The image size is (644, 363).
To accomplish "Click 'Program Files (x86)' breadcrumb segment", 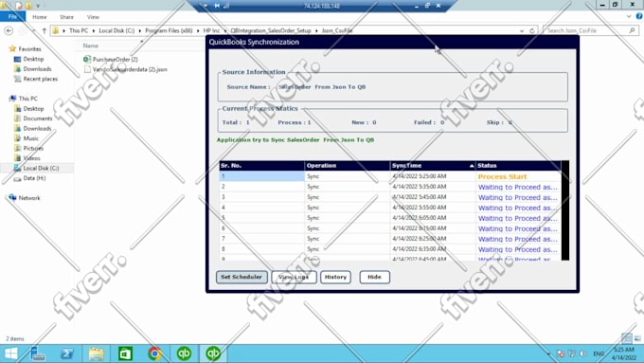I will click(169, 31).
